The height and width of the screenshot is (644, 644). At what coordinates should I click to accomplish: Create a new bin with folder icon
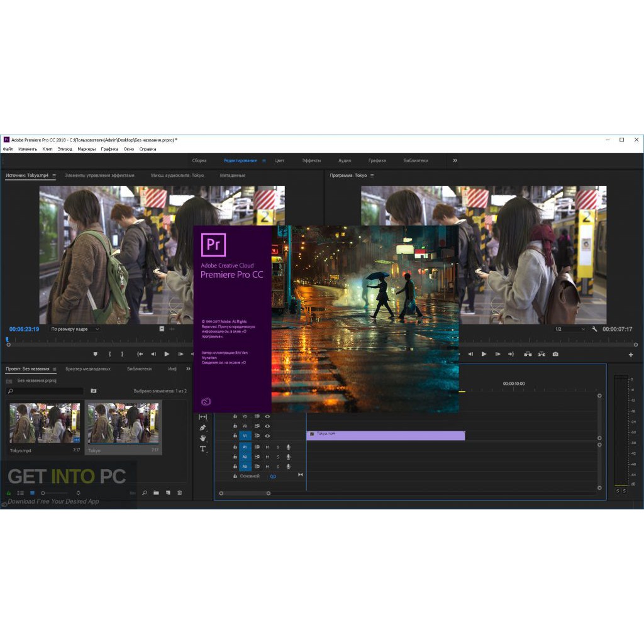[156, 493]
